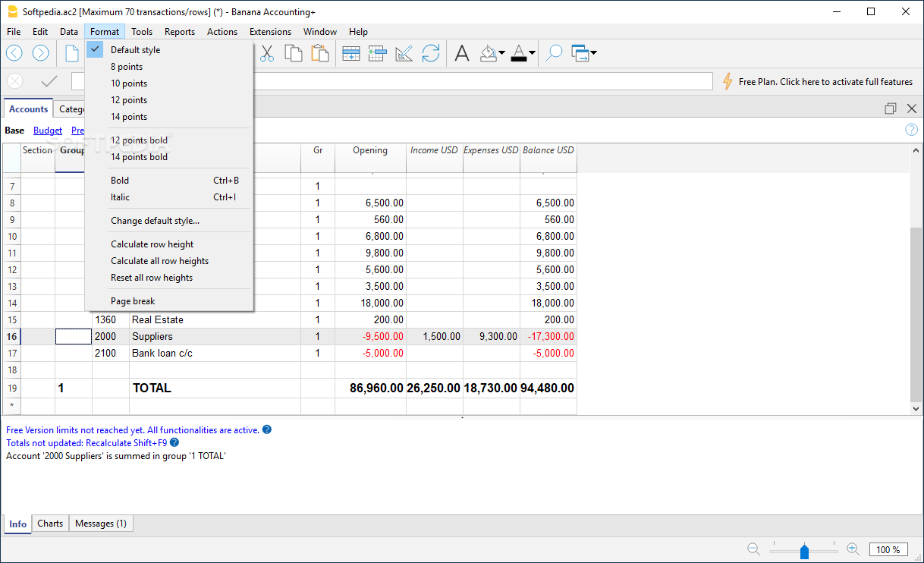
Task: Click the columns setup table icon
Action: click(x=377, y=53)
